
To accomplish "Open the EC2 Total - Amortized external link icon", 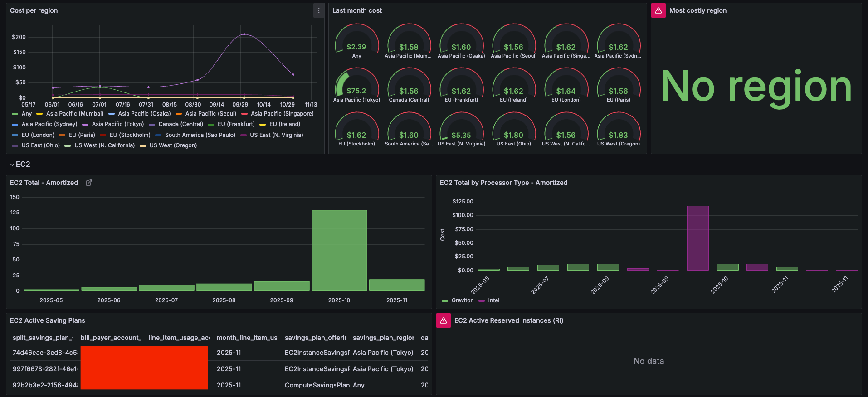I will pos(89,183).
